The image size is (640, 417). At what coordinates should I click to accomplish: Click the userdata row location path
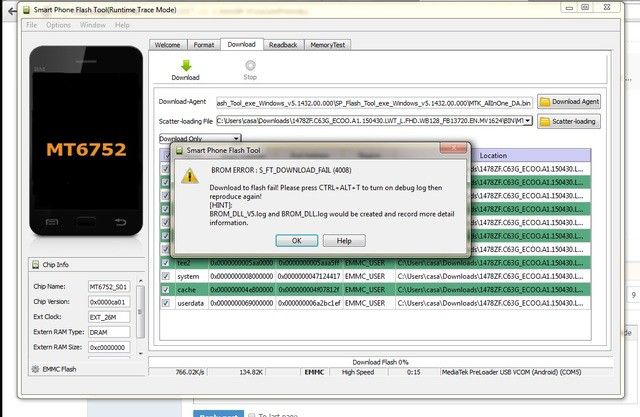coord(493,303)
